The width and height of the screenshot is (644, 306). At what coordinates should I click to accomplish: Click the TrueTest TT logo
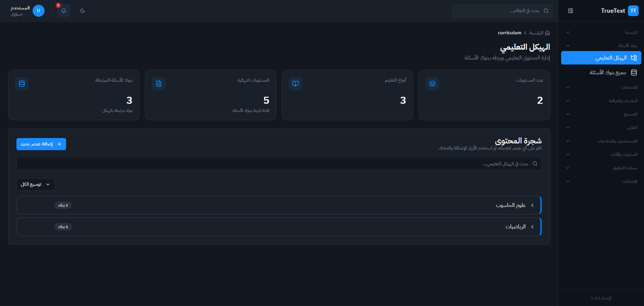click(633, 11)
